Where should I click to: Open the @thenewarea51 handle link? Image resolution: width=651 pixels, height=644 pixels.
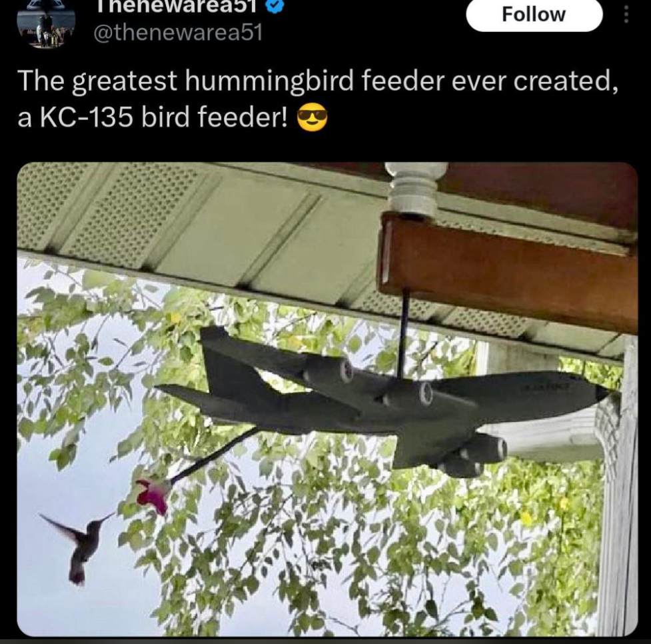(178, 33)
